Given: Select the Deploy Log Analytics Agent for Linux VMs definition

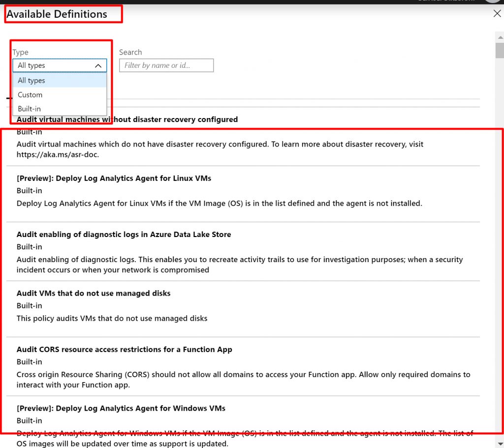Looking at the screenshot, I should pyautogui.click(x=114, y=178).
